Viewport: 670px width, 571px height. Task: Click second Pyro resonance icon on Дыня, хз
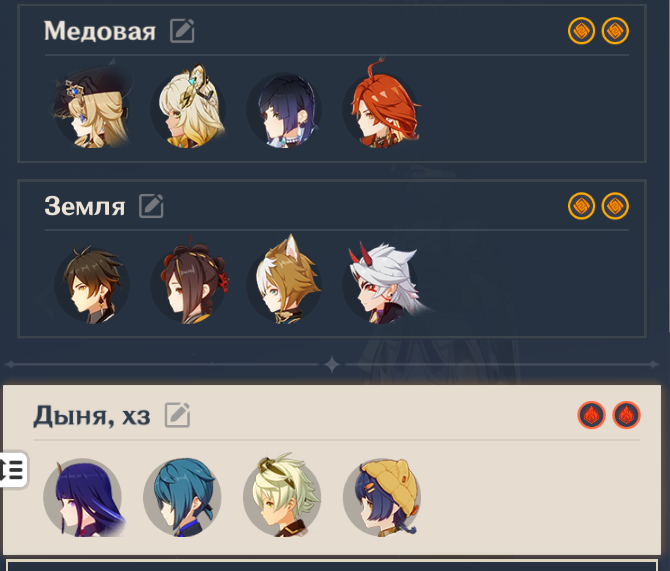(x=626, y=415)
